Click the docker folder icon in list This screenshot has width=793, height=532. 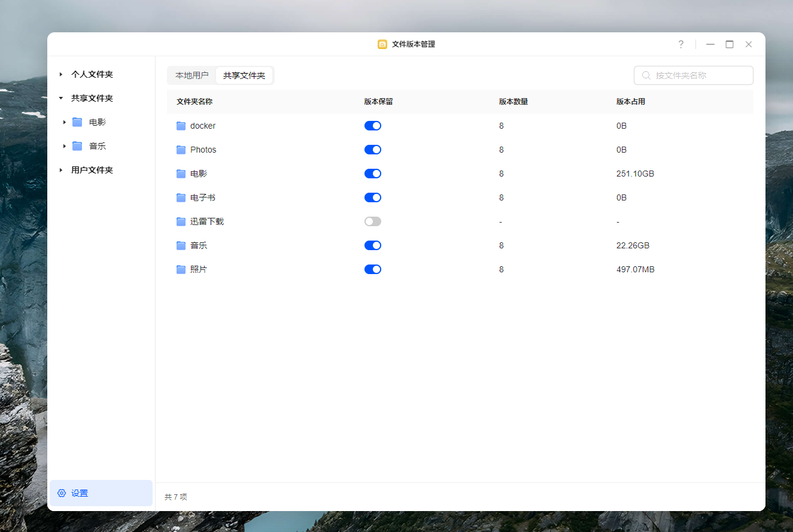tap(181, 126)
